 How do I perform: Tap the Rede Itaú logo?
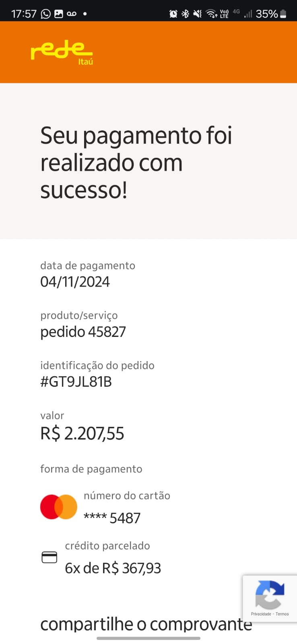pyautogui.click(x=62, y=52)
